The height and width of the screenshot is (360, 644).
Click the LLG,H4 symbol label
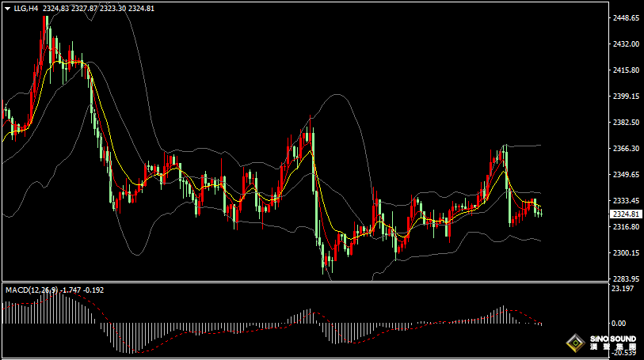click(26, 8)
